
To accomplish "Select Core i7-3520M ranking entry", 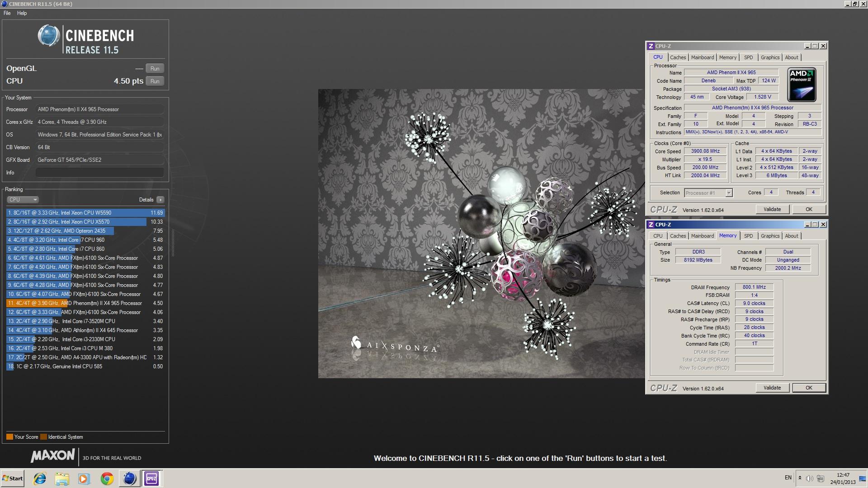I will click(85, 321).
